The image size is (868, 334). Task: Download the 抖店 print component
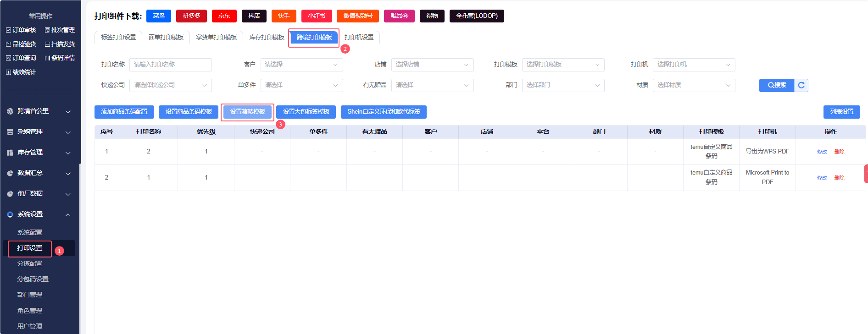tap(254, 16)
